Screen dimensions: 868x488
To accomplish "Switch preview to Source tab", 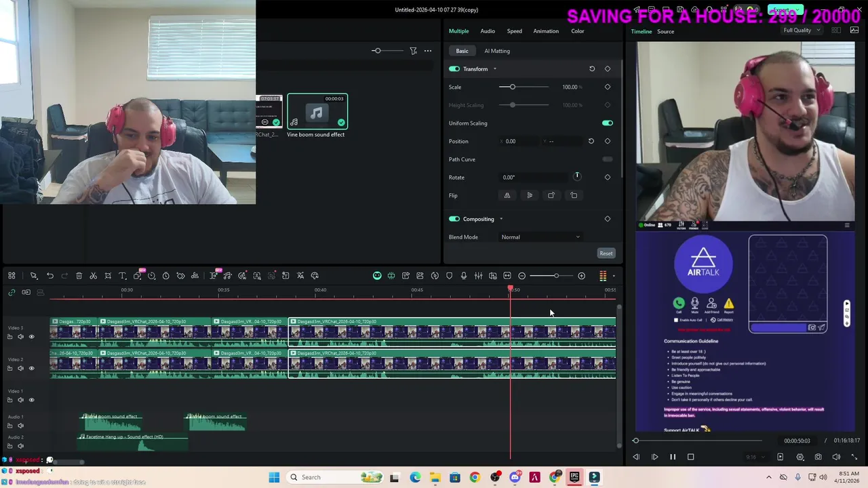I will [665, 32].
